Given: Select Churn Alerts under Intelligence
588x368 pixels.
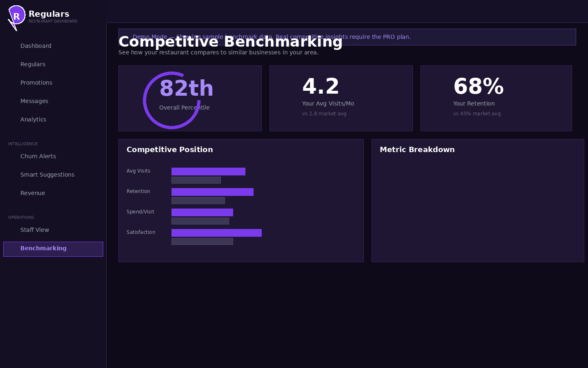Looking at the screenshot, I should click(x=38, y=156).
